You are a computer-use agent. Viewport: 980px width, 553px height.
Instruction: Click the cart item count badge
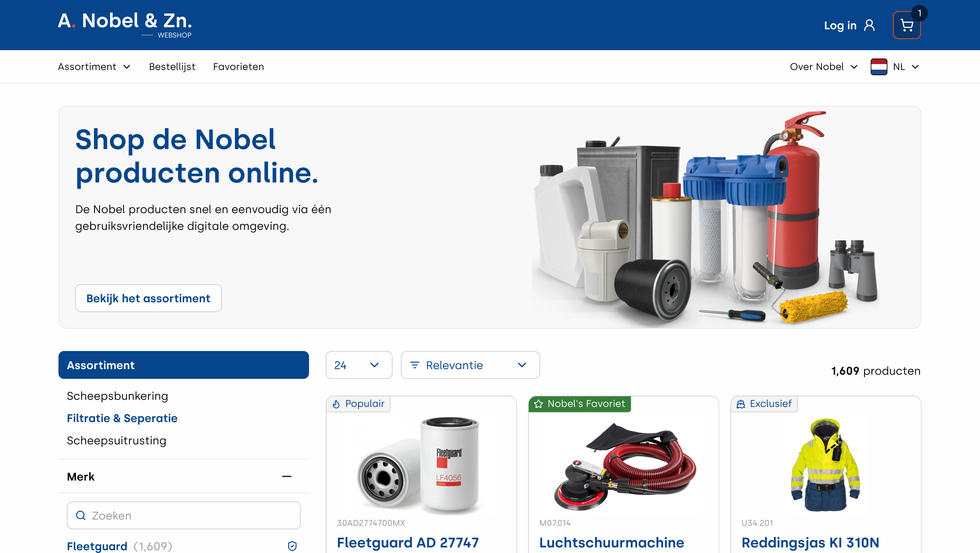click(x=919, y=13)
